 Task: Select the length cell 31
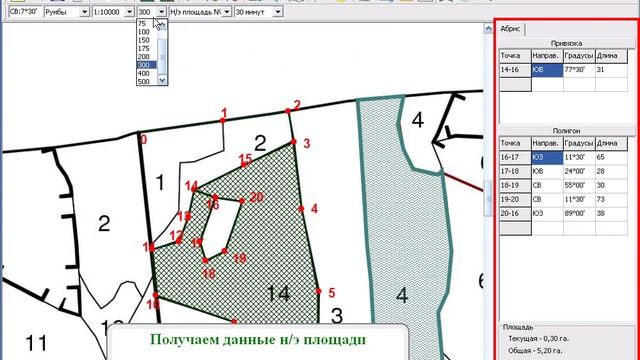click(611, 70)
